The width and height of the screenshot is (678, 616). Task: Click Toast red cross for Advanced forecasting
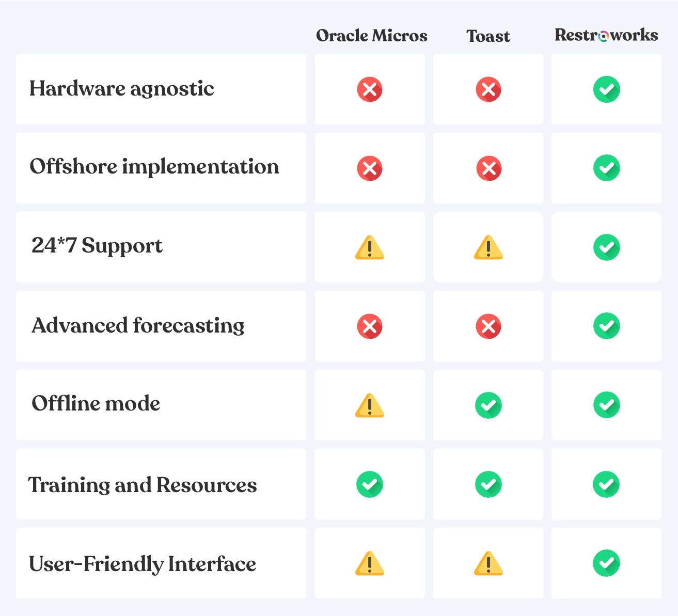click(x=488, y=326)
